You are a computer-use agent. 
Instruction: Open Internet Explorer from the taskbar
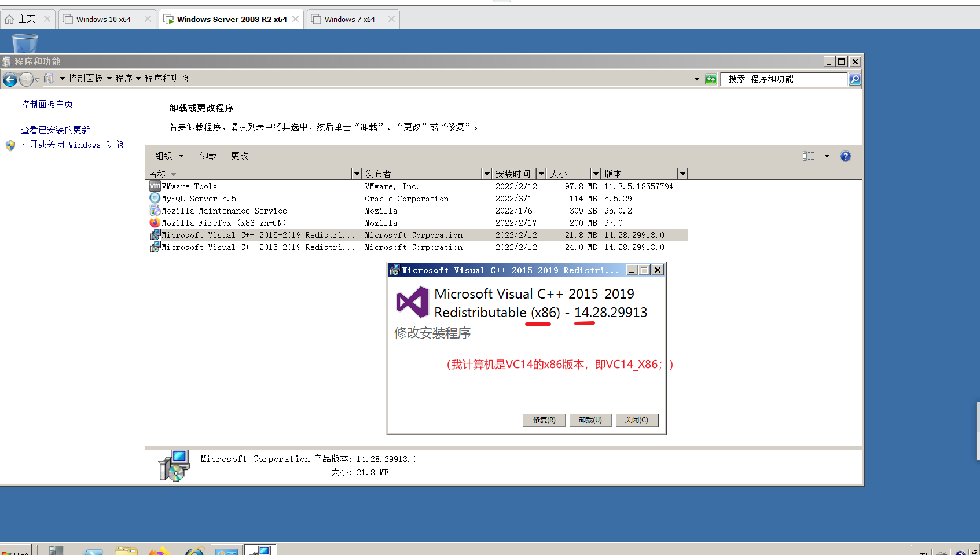(x=195, y=550)
